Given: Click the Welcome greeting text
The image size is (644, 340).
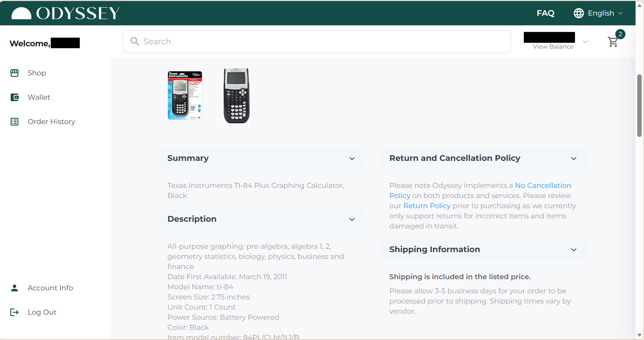Looking at the screenshot, I should [x=30, y=44].
